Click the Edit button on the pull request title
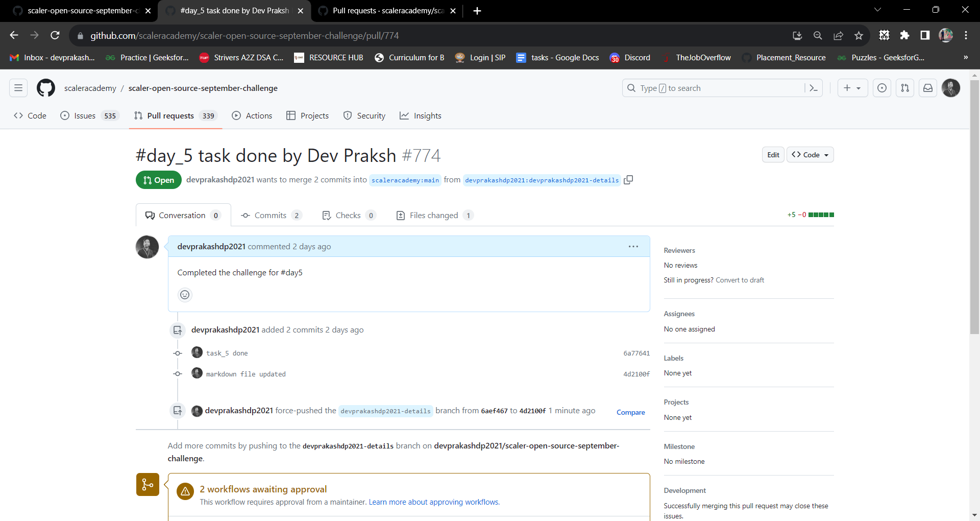 point(773,155)
